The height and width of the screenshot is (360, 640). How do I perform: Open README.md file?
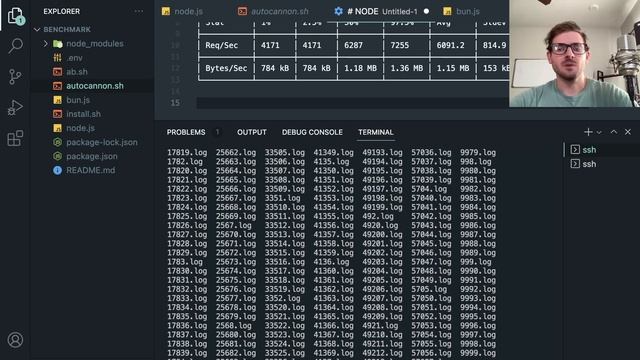tap(90, 170)
